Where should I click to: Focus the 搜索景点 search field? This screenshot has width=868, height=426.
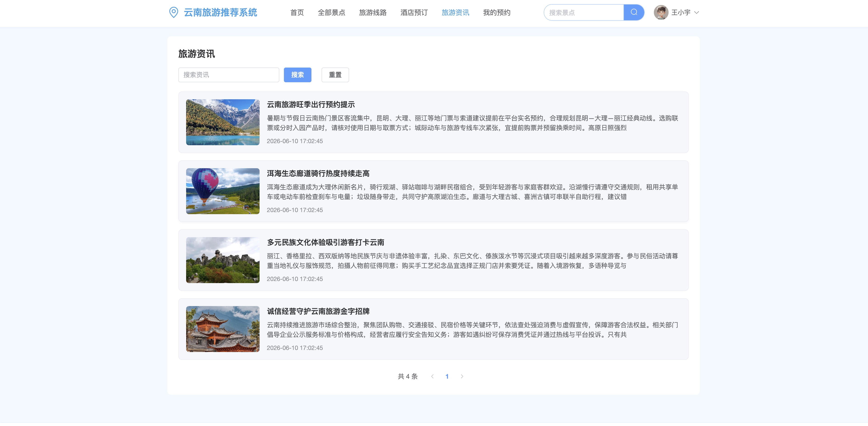tap(584, 12)
